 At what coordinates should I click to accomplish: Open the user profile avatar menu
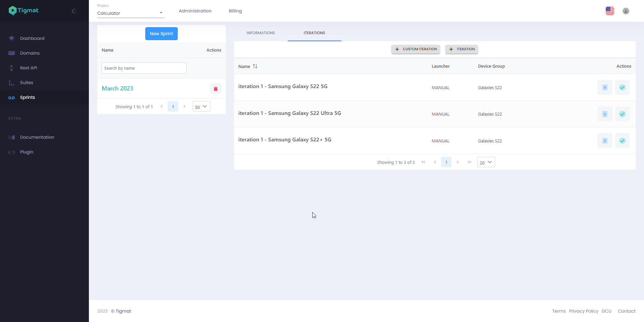point(626,11)
